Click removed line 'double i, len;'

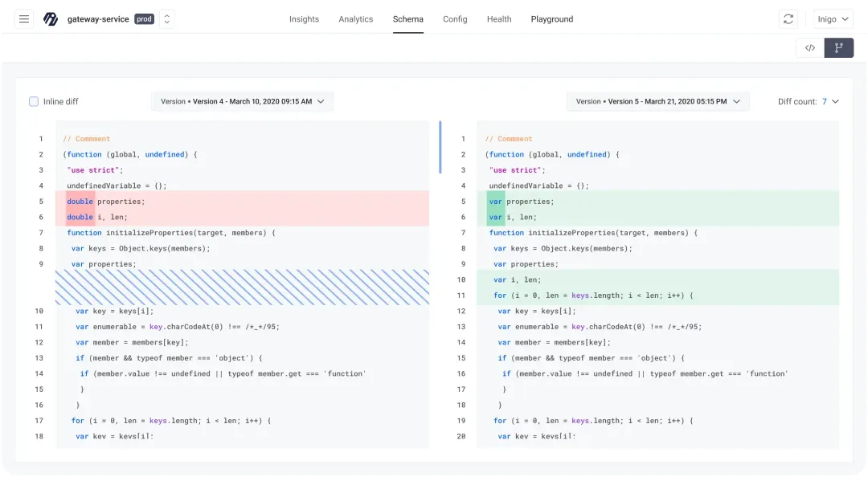[242, 217]
